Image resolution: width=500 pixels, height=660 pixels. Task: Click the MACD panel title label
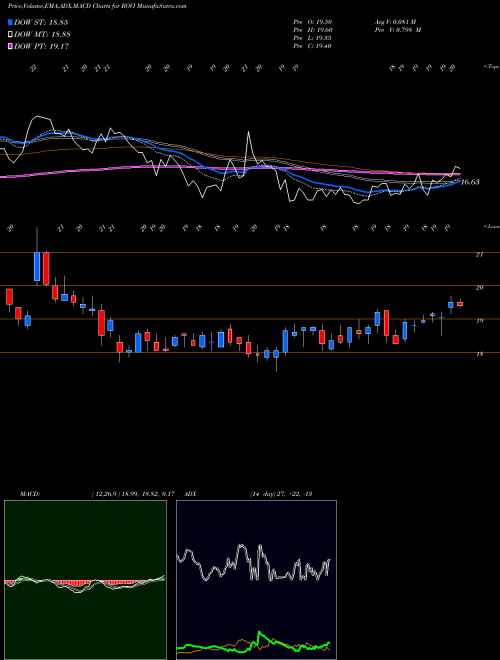(30, 494)
